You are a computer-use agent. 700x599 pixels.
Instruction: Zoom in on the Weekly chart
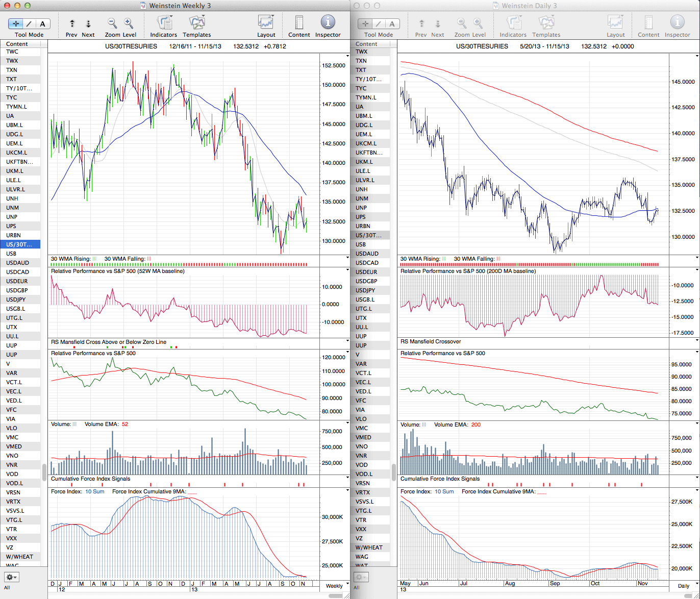[129, 23]
